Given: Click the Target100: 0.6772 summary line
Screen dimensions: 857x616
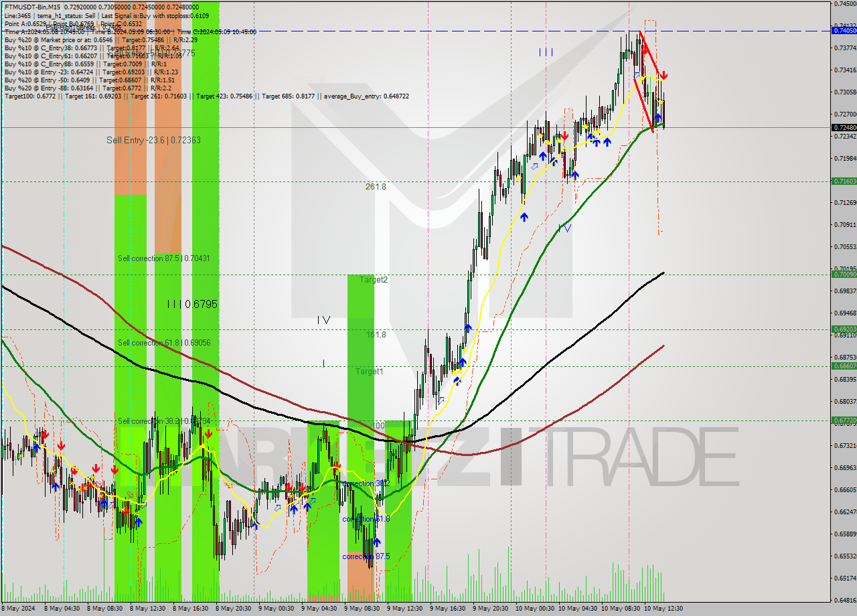Looking at the screenshot, I should (x=206, y=96).
